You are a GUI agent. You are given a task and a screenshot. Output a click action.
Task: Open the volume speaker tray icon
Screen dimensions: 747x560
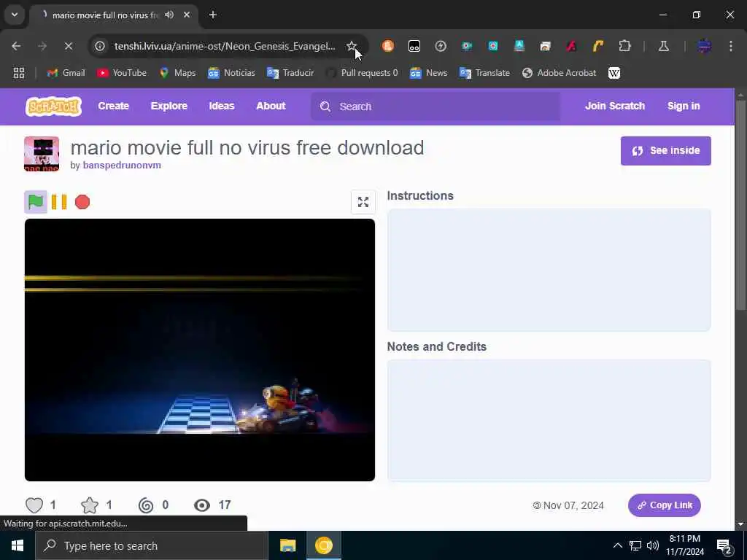pos(653,545)
